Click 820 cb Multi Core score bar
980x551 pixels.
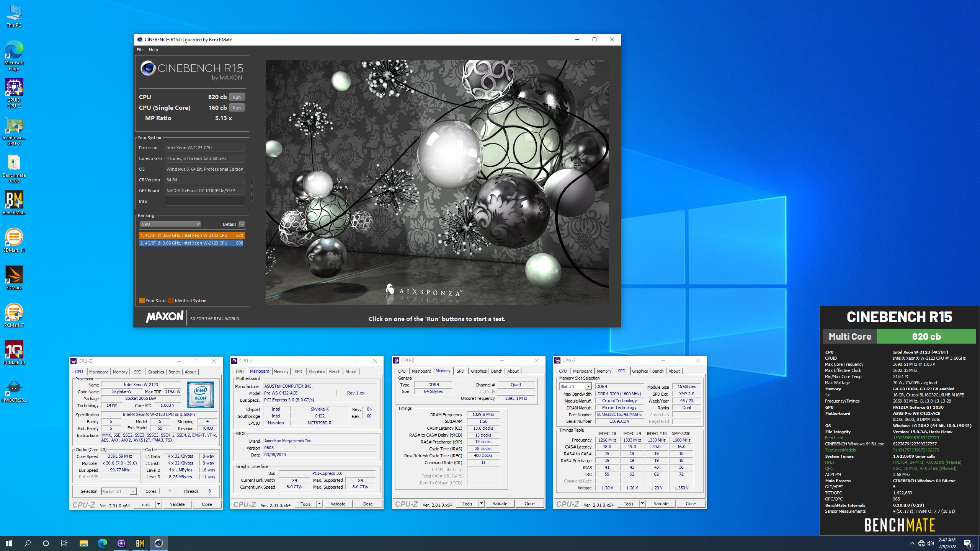pos(926,337)
